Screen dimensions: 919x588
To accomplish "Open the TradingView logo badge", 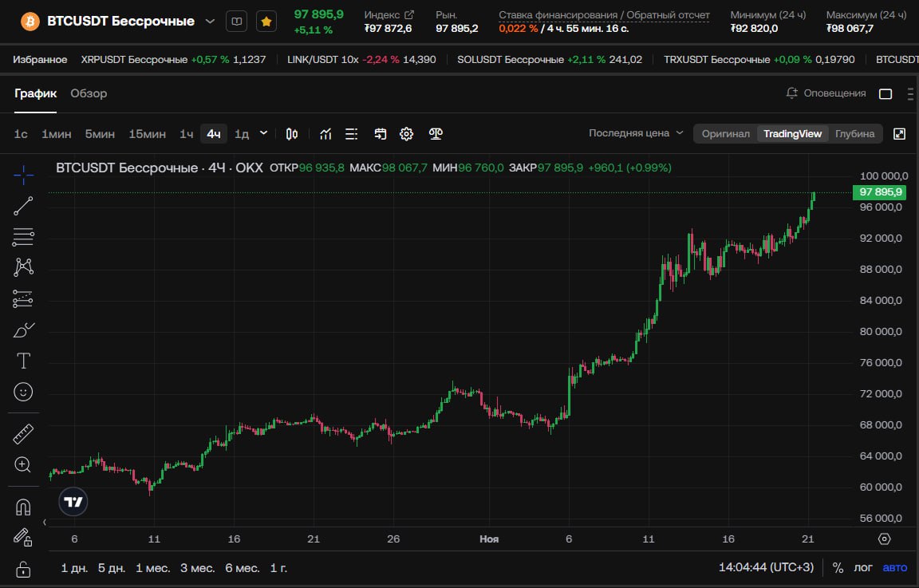I will tap(73, 502).
